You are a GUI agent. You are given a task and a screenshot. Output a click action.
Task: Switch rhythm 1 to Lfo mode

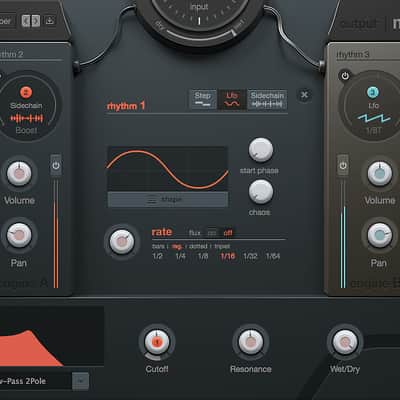pos(232,99)
